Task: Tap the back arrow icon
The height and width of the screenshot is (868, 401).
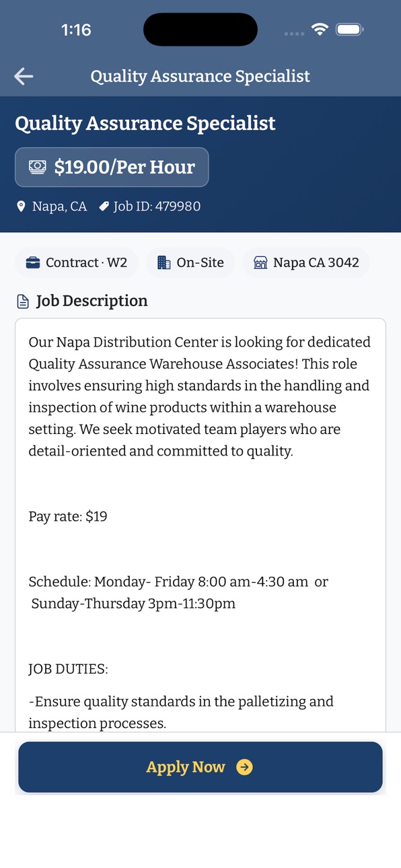Action: [24, 76]
